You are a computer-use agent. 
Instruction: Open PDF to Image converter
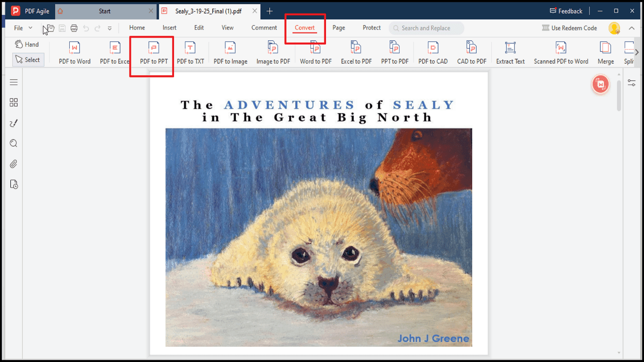click(230, 53)
